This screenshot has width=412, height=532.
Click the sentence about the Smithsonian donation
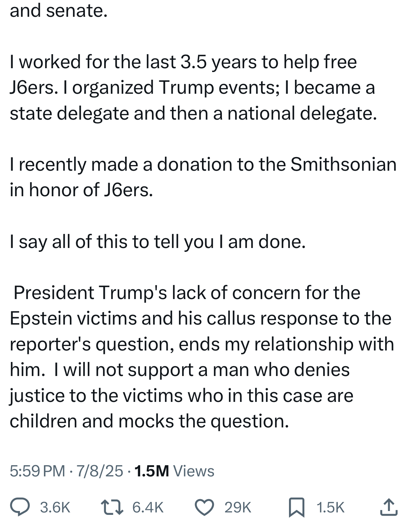(x=203, y=177)
